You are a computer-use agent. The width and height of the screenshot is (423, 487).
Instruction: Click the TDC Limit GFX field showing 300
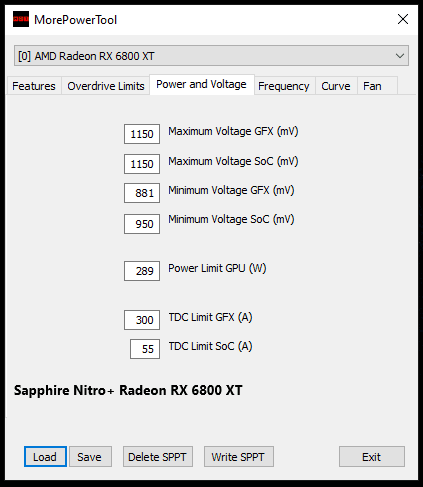coord(142,320)
